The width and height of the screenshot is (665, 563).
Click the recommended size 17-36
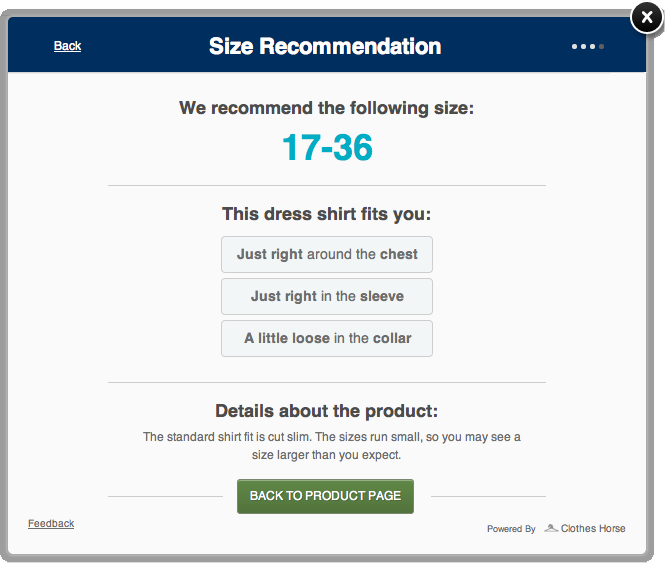(x=327, y=148)
